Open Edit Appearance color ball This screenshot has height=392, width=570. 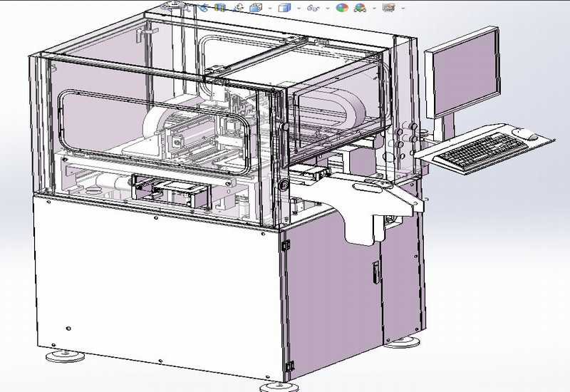click(x=342, y=7)
